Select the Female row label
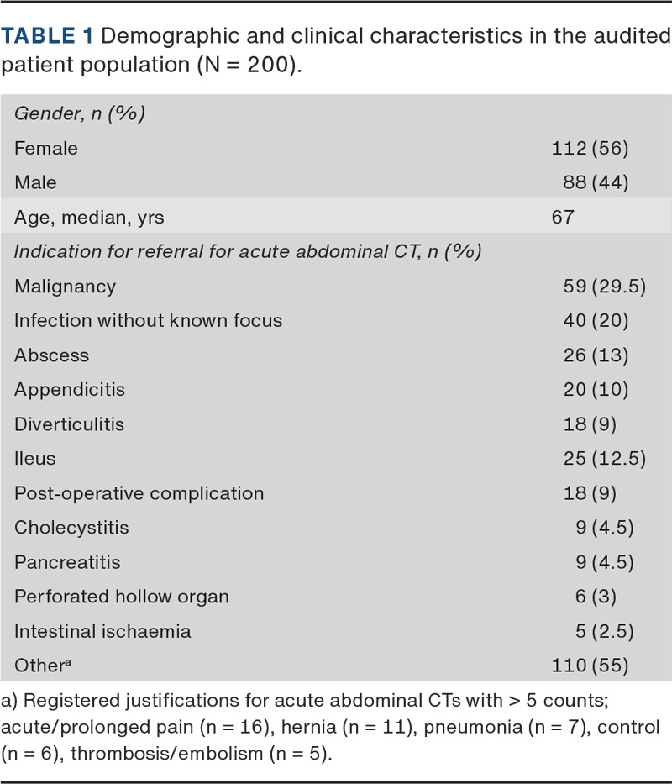This screenshot has width=672, height=784. click(46, 149)
